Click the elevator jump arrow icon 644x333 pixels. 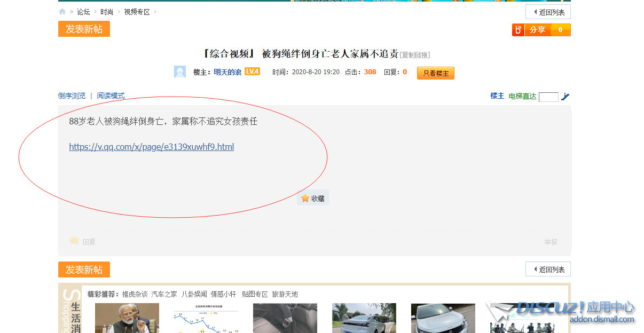click(566, 97)
